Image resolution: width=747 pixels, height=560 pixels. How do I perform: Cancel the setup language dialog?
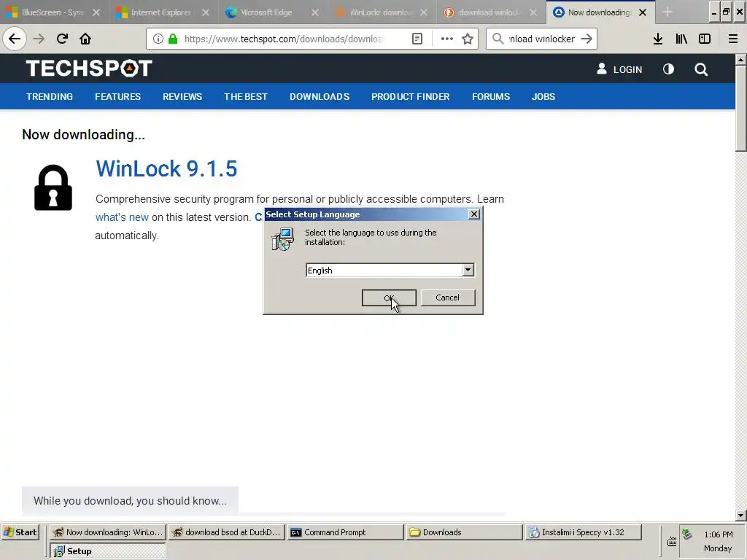coord(448,297)
